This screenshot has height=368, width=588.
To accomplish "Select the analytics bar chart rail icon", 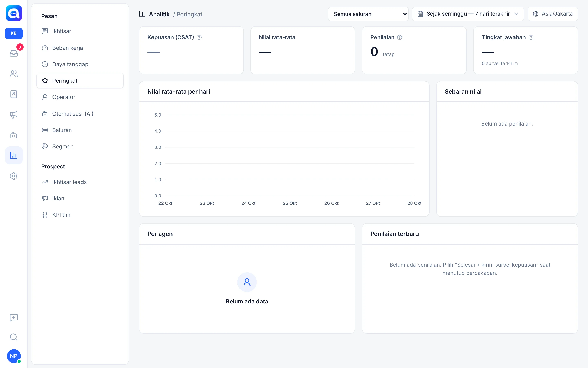I will pyautogui.click(x=14, y=155).
